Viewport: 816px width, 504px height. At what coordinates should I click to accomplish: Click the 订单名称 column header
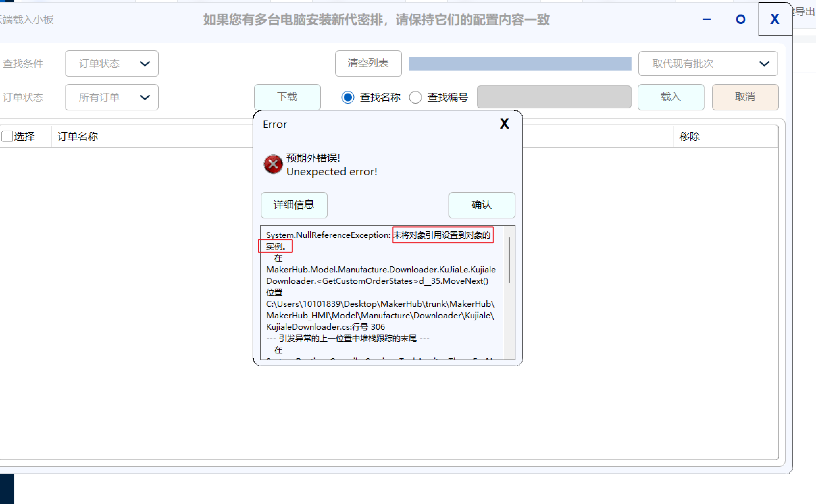click(78, 136)
